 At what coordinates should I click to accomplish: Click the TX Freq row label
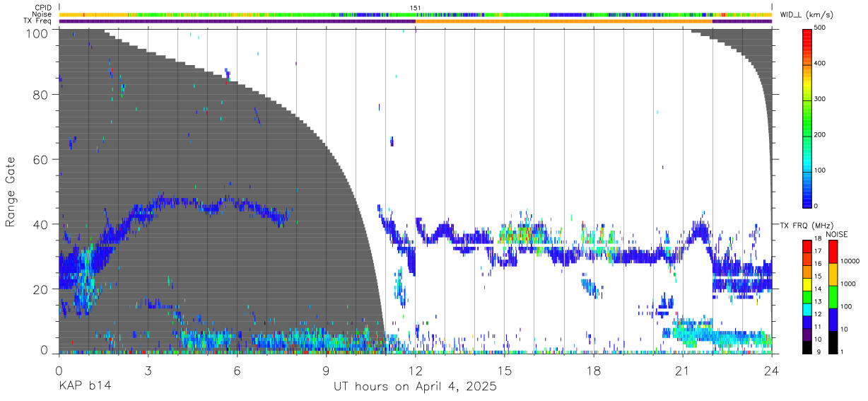[37, 21]
